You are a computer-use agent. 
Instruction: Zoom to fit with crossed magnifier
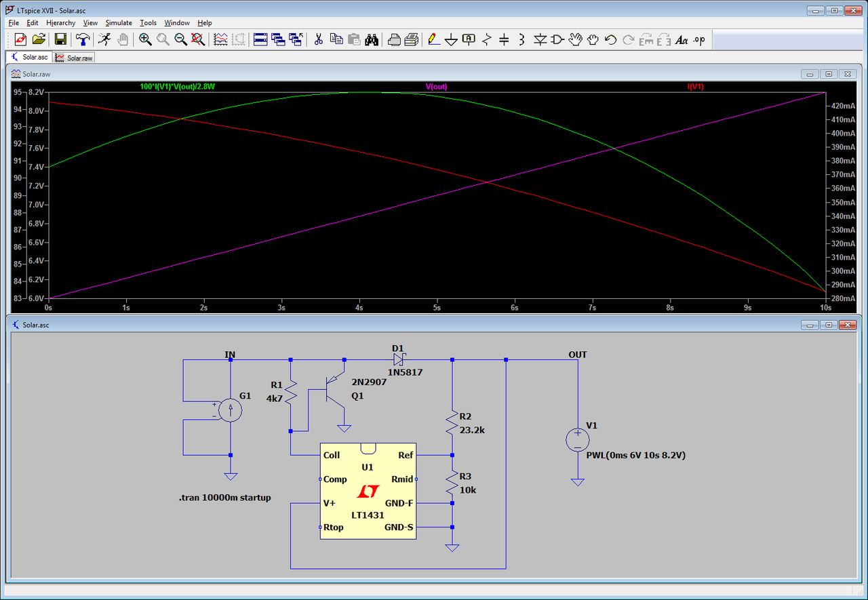point(198,39)
